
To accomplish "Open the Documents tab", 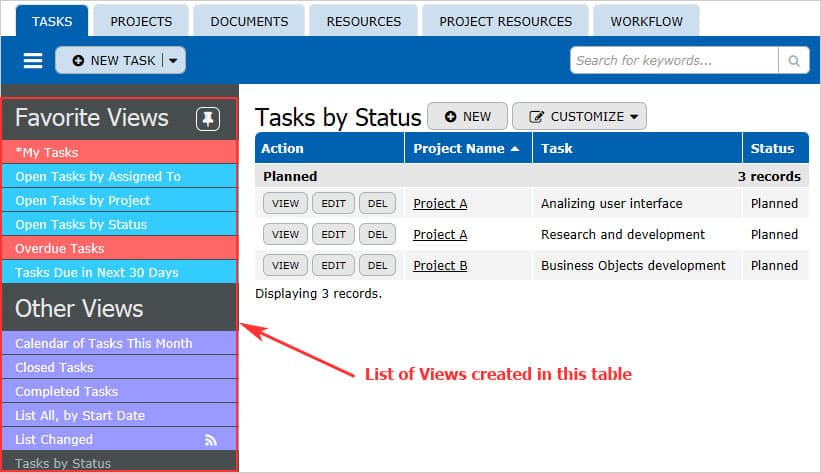I will 249,21.
